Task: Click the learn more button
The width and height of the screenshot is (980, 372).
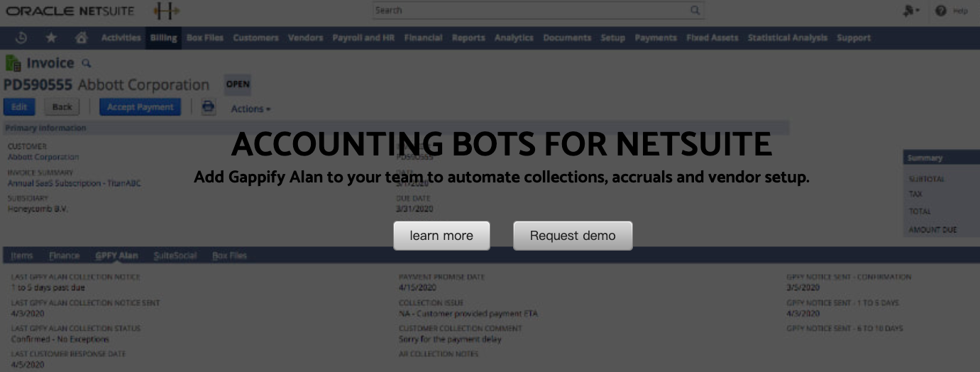Action: point(441,236)
